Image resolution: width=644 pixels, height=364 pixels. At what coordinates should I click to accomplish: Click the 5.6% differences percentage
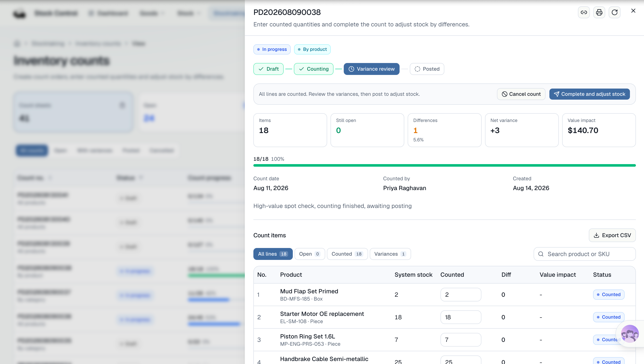click(x=418, y=140)
